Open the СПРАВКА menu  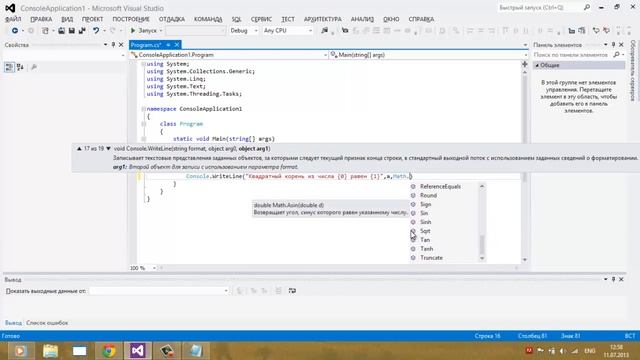point(421,19)
